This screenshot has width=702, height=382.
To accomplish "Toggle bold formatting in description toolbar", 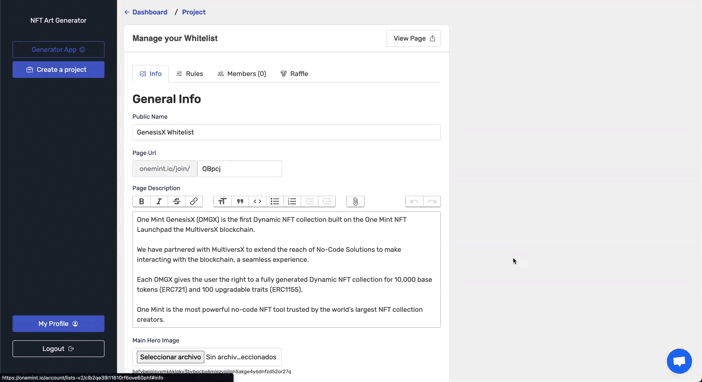I will 141,202.
